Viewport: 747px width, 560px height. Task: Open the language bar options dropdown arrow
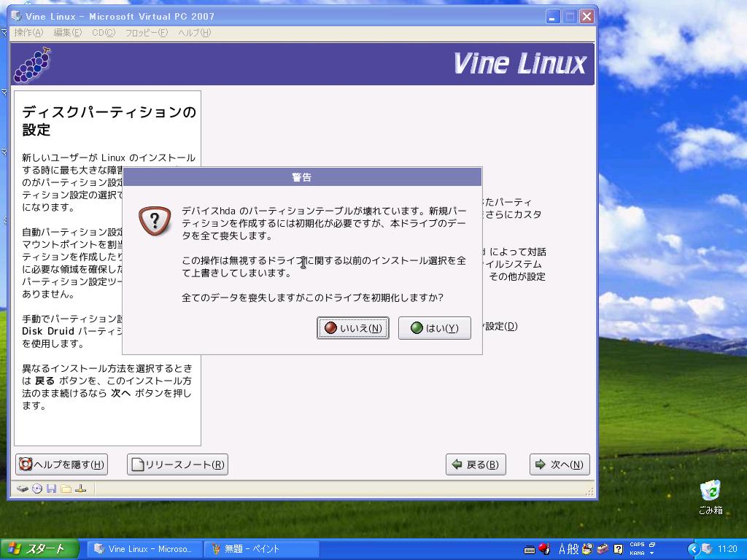pos(651,553)
